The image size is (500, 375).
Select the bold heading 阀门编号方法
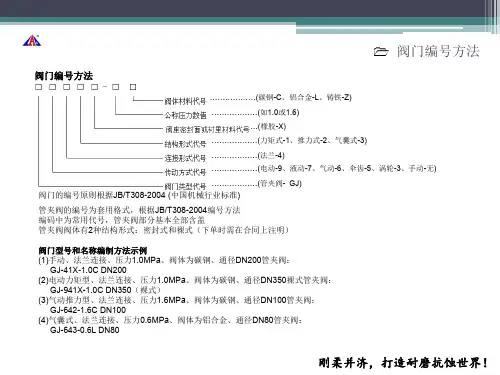pyautogui.click(x=64, y=76)
